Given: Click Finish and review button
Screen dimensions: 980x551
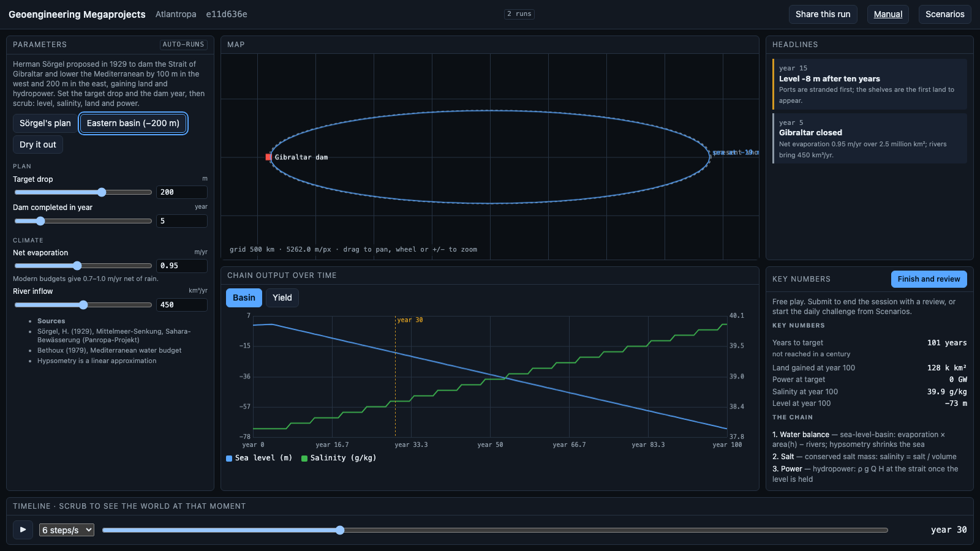Looking at the screenshot, I should (929, 279).
